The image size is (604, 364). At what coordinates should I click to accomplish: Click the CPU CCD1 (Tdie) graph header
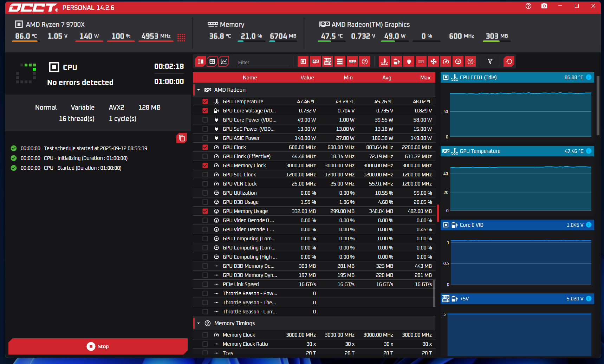[x=517, y=77]
